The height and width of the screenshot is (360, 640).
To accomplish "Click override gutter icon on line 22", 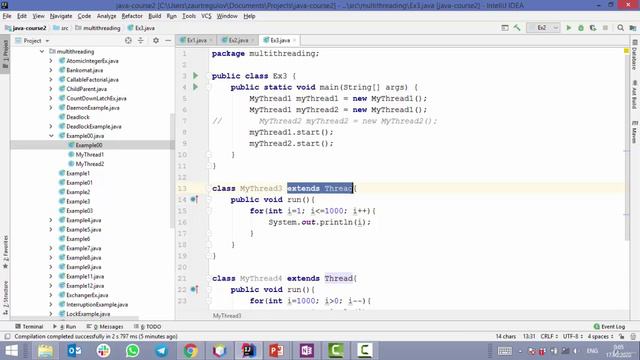I will [194, 289].
